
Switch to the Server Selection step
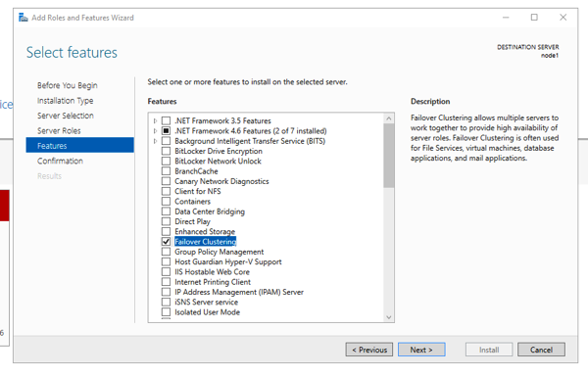pyautogui.click(x=66, y=116)
